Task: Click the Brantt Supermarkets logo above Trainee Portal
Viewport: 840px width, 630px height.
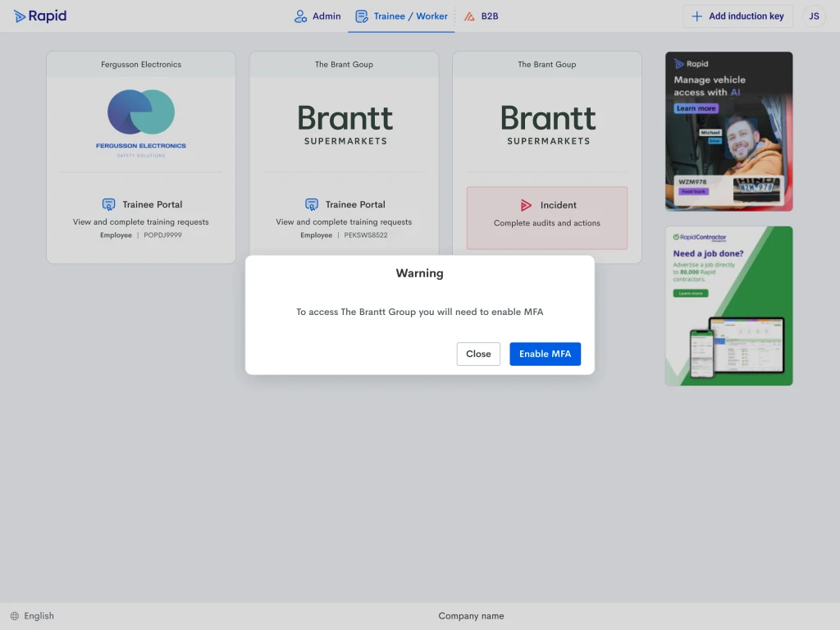Action: click(x=345, y=125)
